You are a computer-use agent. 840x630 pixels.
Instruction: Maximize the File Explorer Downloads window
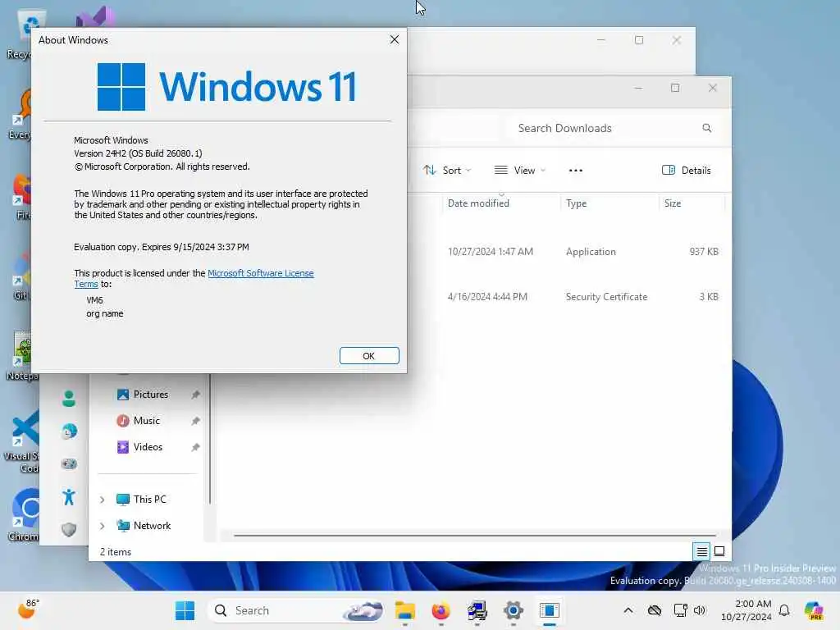point(675,88)
